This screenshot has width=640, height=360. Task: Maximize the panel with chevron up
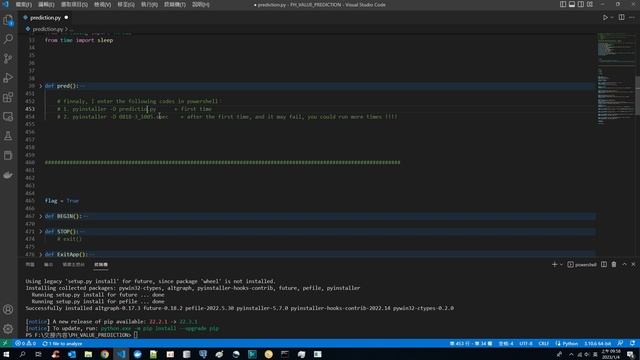[x=624, y=264]
